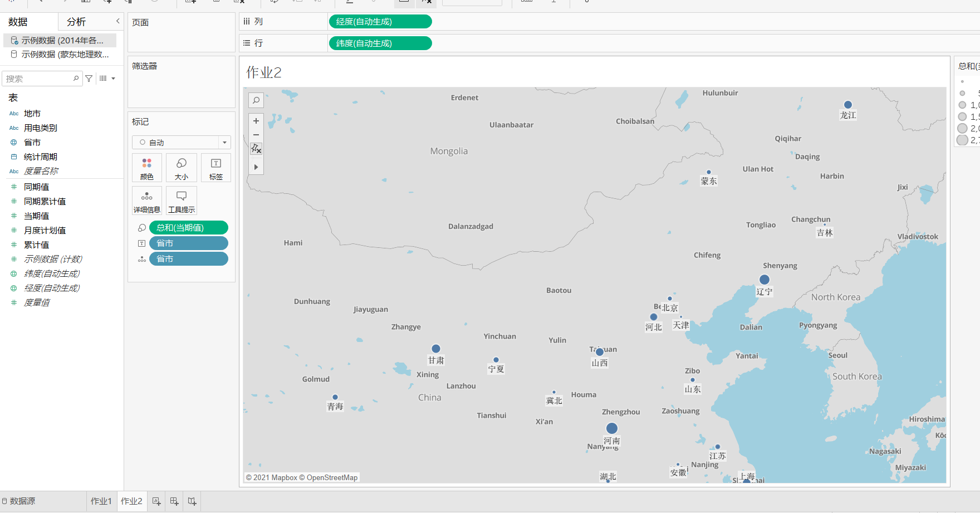Image resolution: width=980 pixels, height=513 pixels.
Task: Select the 经度(自动生成) field in the data pane
Action: (52, 289)
